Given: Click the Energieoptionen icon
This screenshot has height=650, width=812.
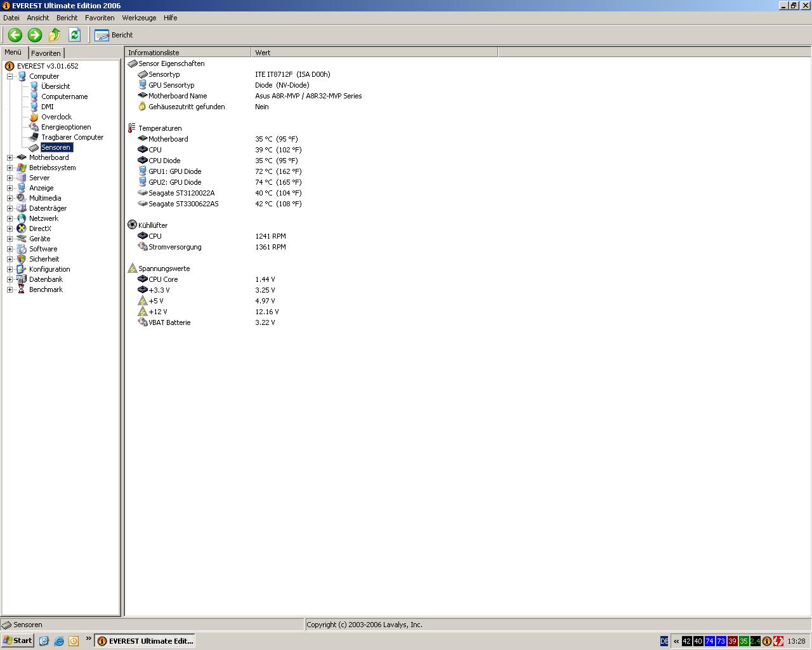Looking at the screenshot, I should (34, 127).
